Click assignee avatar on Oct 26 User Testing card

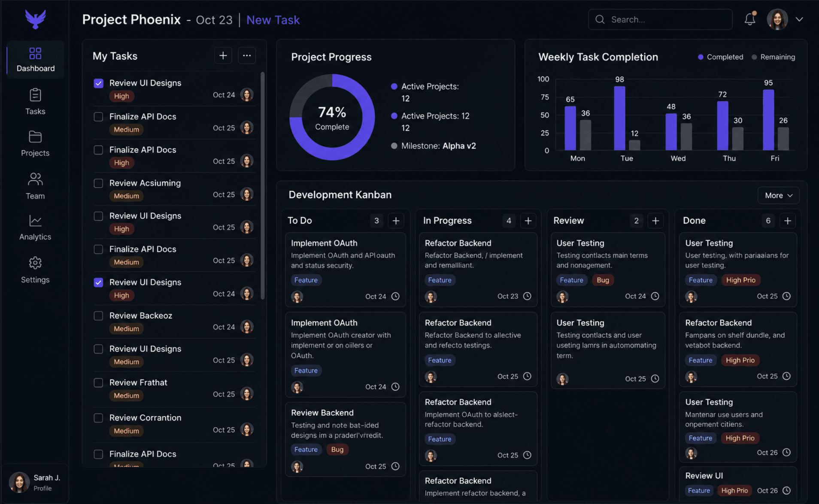click(691, 453)
